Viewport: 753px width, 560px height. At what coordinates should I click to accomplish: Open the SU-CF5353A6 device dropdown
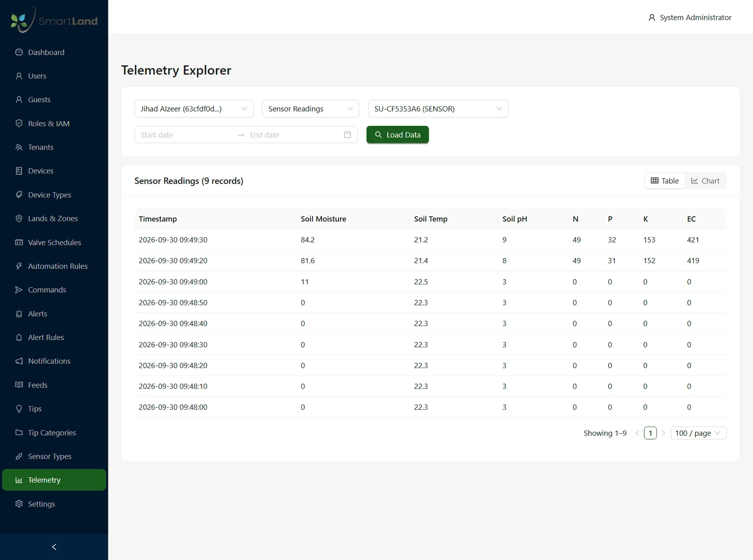pos(438,109)
